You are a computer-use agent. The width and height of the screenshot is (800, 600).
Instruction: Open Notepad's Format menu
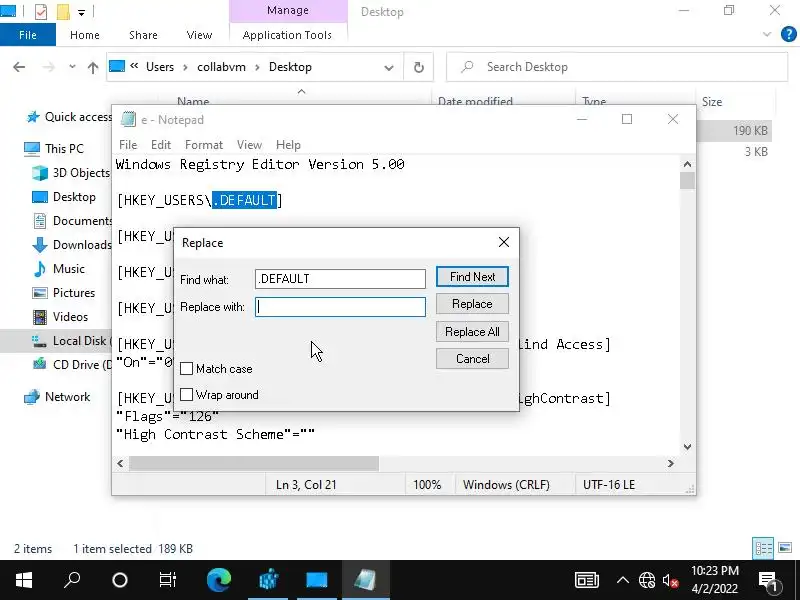pyautogui.click(x=204, y=145)
